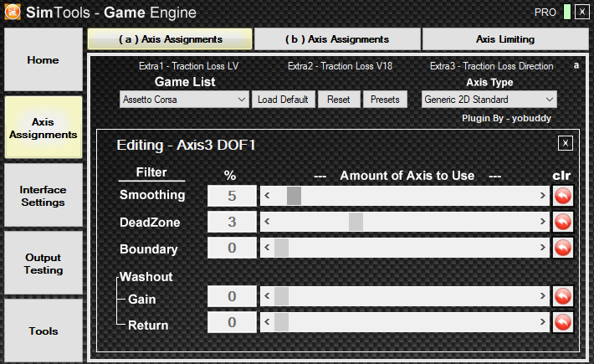Open the Game List dropdown
Image resolution: width=594 pixels, height=364 pixels.
tap(184, 100)
